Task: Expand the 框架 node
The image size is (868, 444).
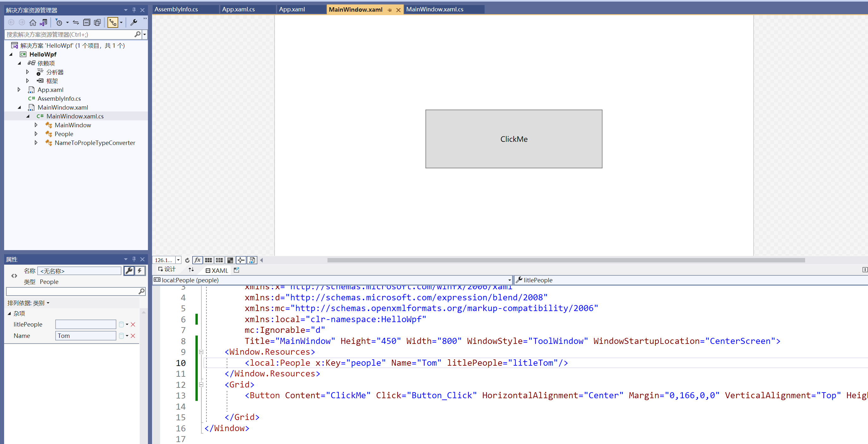Action: point(28,81)
